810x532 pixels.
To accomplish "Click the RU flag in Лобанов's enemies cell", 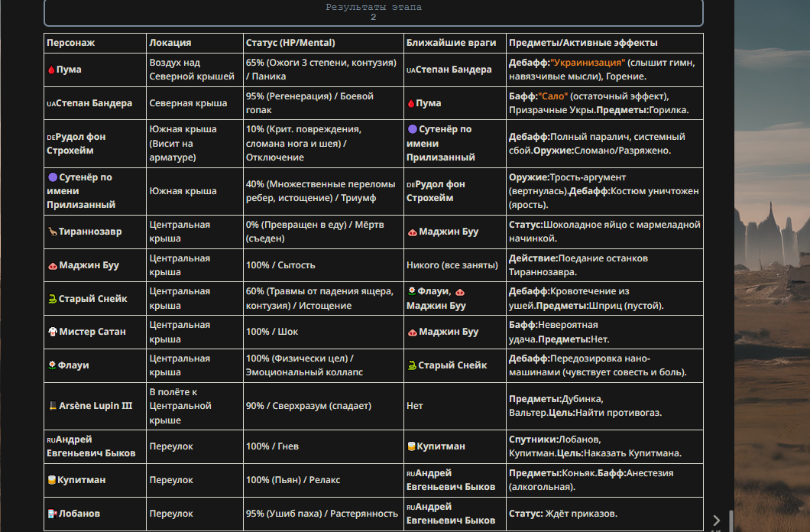I will [410, 508].
